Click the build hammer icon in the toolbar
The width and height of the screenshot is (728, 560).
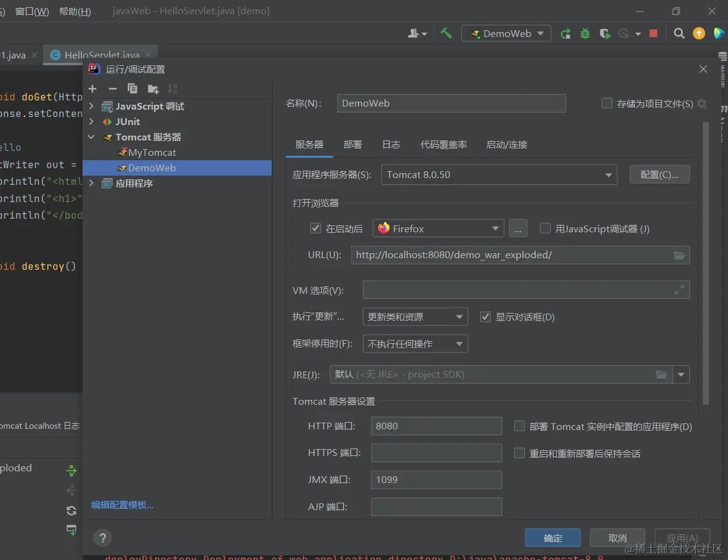pyautogui.click(x=446, y=33)
